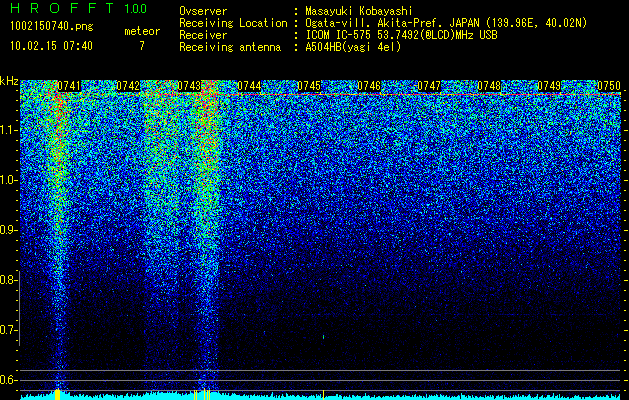Image resolution: width=629 pixels, height=400 pixels.
Task: Click the 0.6 kHz axis label
Action: point(8,380)
